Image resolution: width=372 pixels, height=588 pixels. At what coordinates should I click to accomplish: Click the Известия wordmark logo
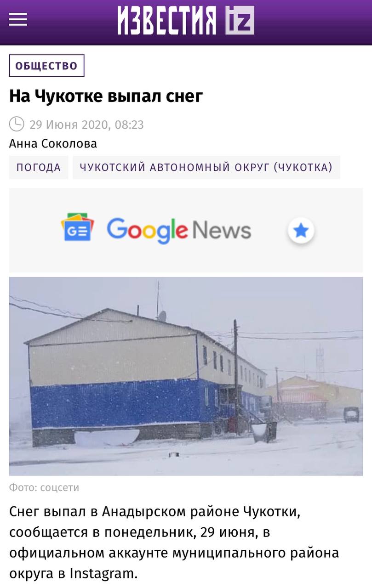pos(167,21)
